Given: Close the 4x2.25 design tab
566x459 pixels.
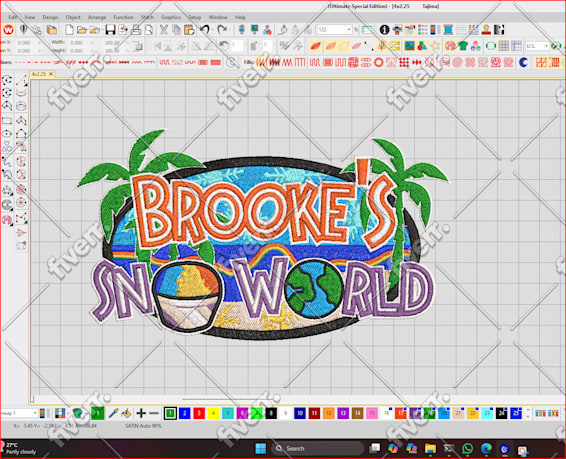Looking at the screenshot, I should 51,74.
